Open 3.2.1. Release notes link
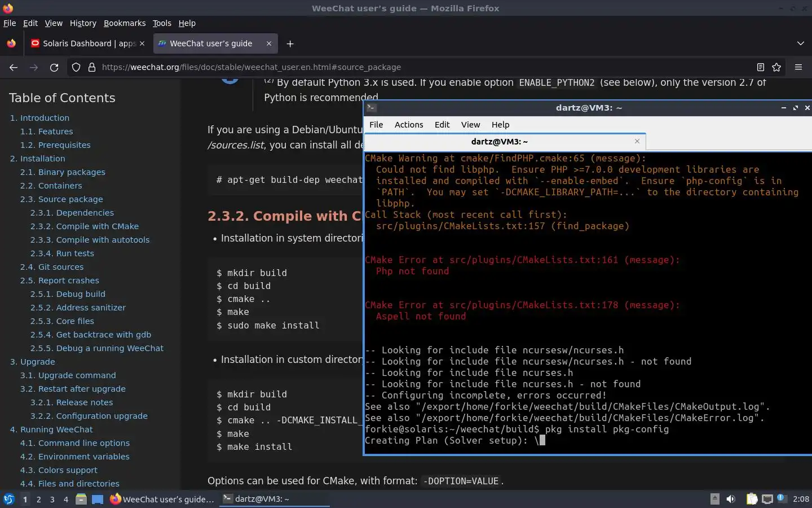The width and height of the screenshot is (812, 508). click(72, 402)
